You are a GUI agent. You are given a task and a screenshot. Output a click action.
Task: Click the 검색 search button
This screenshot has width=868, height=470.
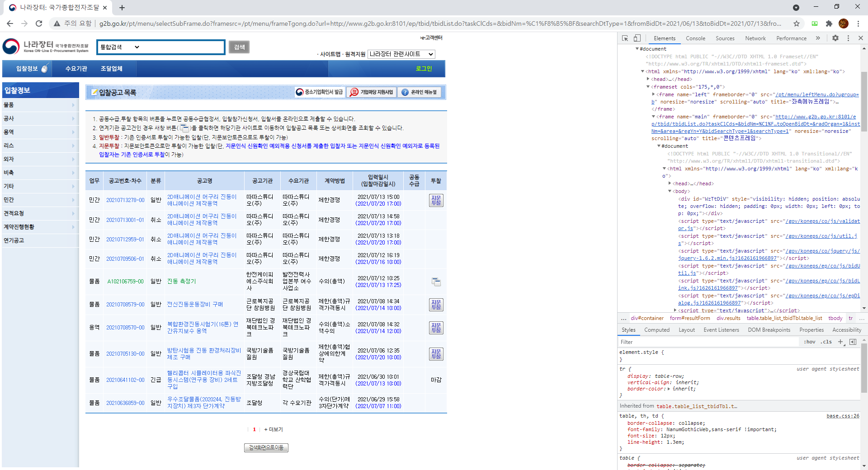click(239, 47)
